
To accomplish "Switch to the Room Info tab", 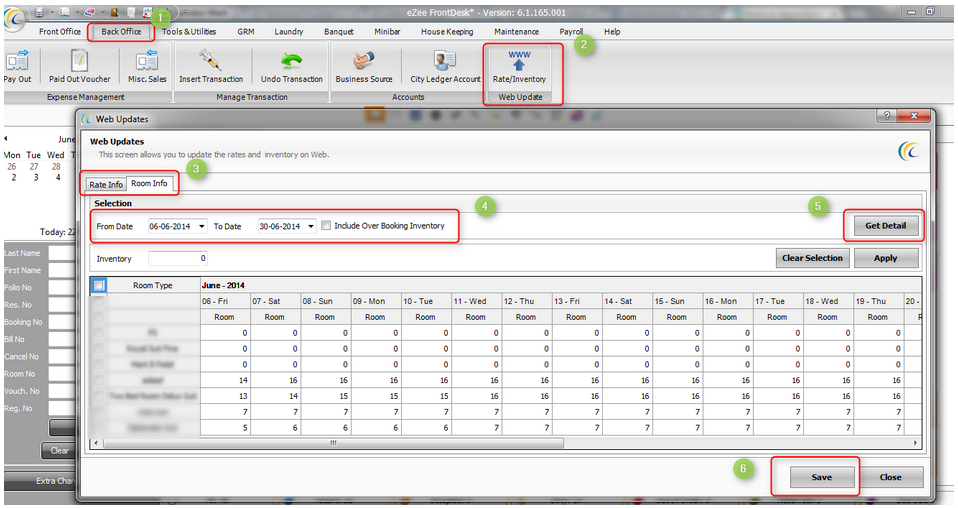I will point(149,183).
